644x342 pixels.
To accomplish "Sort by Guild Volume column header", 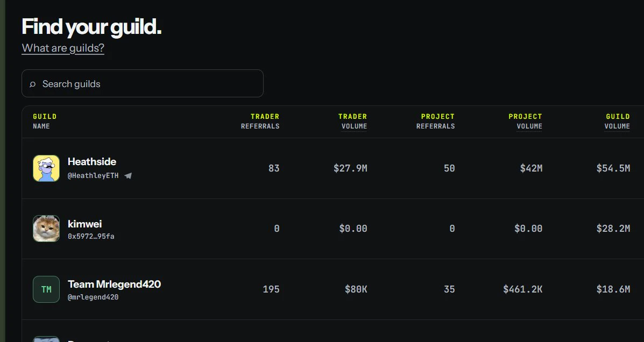I will 617,121.
